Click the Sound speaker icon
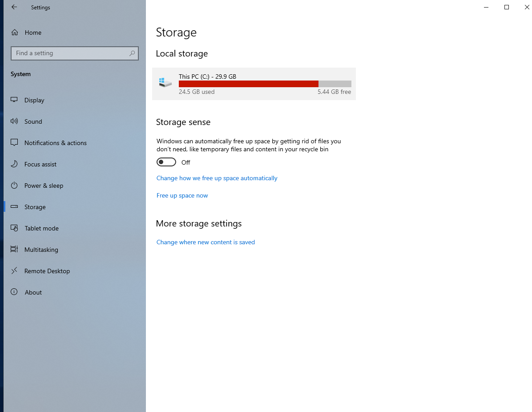This screenshot has width=532, height=412. pyautogui.click(x=14, y=121)
